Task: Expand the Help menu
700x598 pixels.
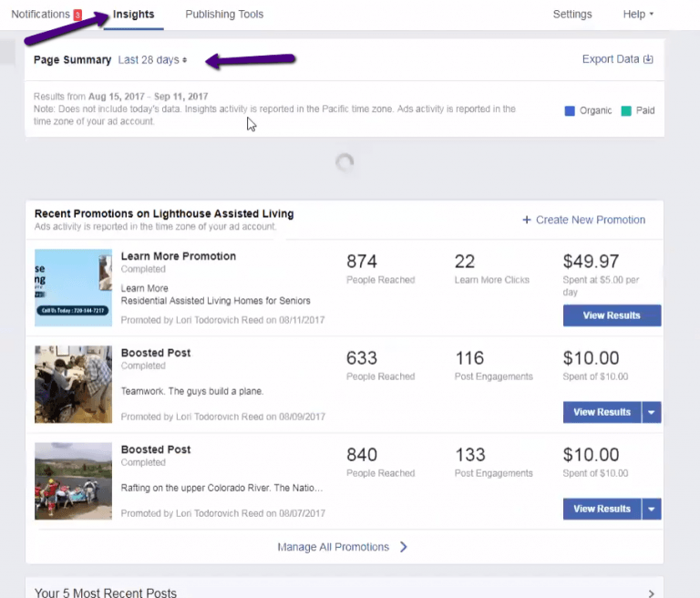Action: (x=638, y=15)
